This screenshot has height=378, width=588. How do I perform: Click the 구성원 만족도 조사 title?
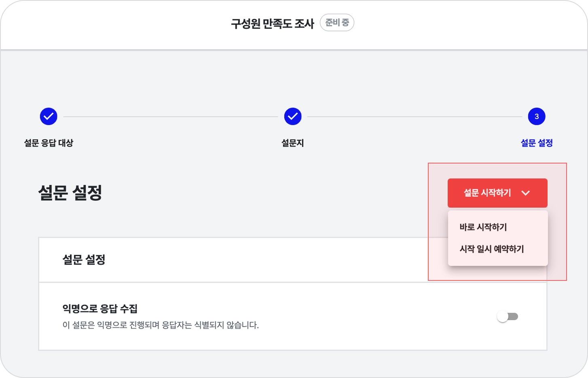[x=273, y=23]
